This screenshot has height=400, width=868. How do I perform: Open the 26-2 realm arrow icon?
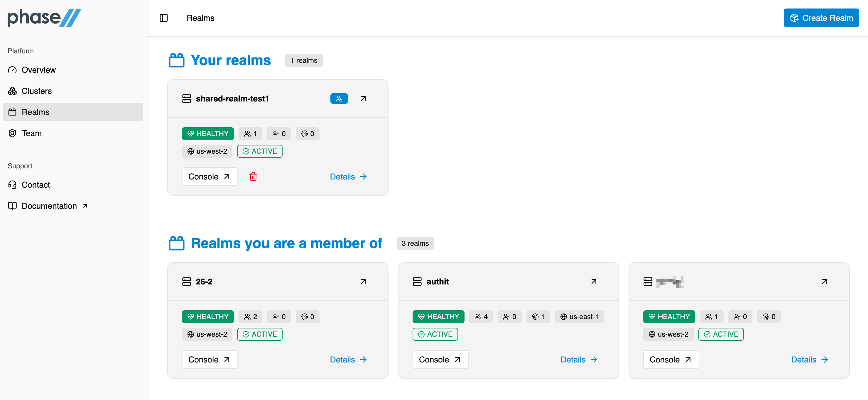363,282
